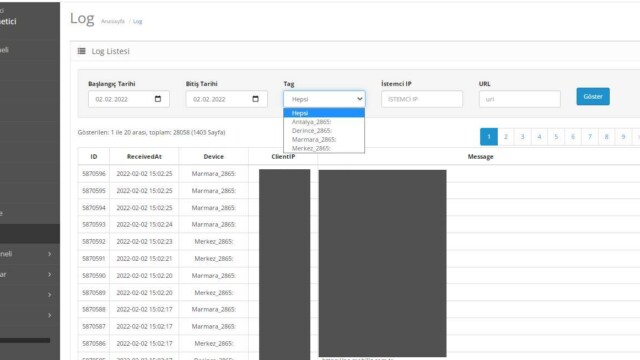Click the ReceivedAt column header
Screen dimensions: 640x360
144,156
